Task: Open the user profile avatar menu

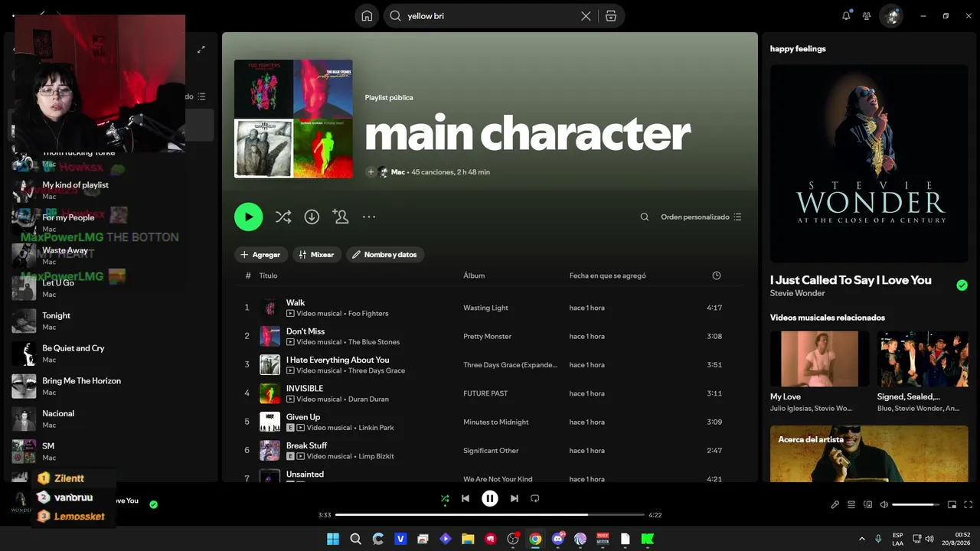Action: tap(891, 15)
